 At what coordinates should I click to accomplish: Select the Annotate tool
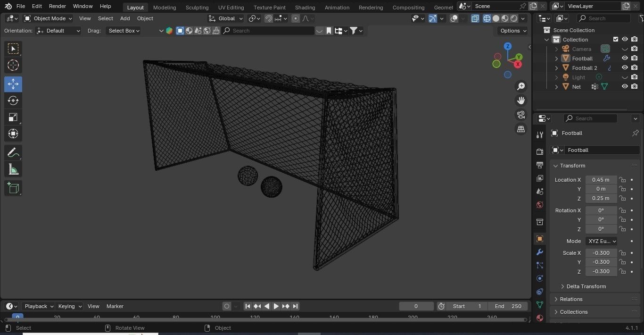click(13, 152)
